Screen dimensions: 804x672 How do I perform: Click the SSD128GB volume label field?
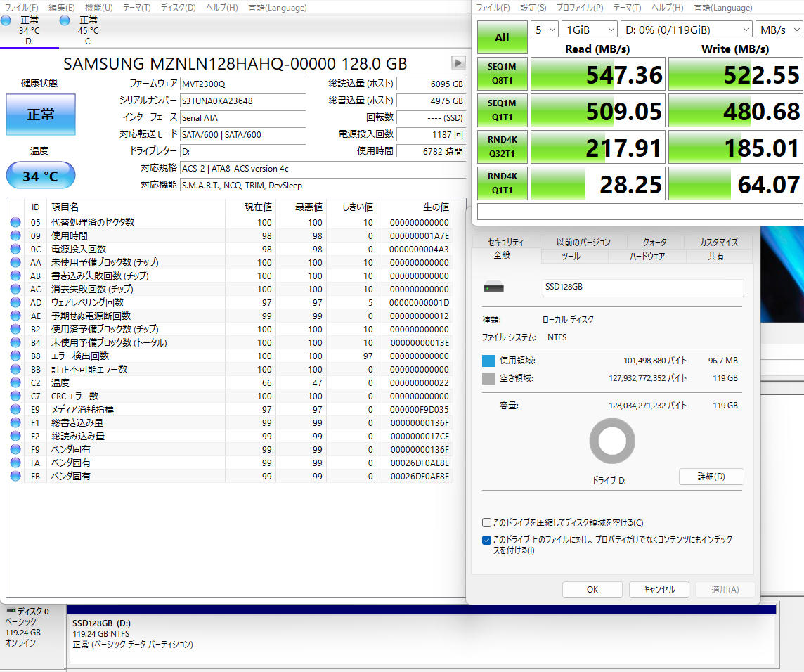point(642,287)
